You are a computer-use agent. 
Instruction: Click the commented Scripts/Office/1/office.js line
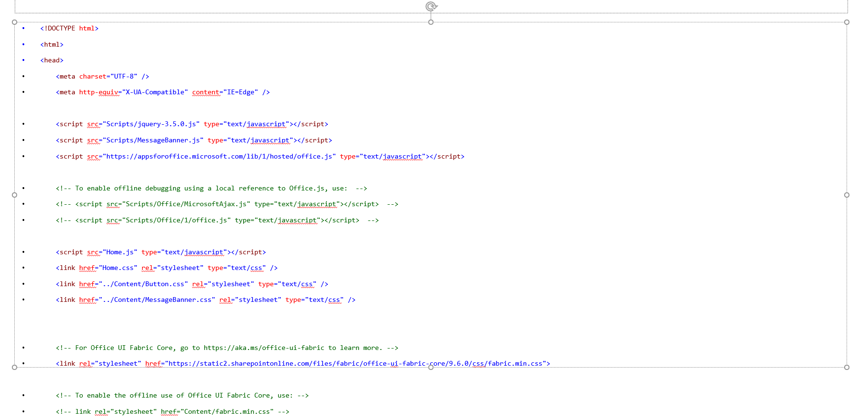click(217, 220)
